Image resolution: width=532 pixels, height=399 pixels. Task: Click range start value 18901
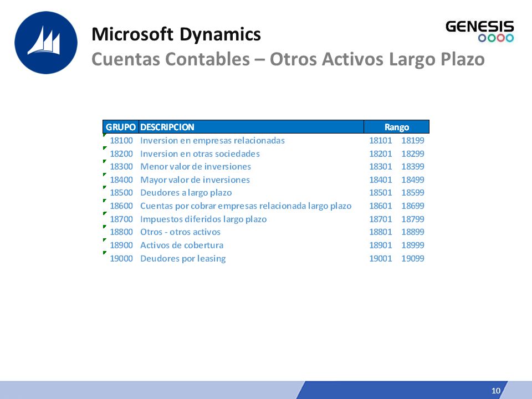[380, 245]
